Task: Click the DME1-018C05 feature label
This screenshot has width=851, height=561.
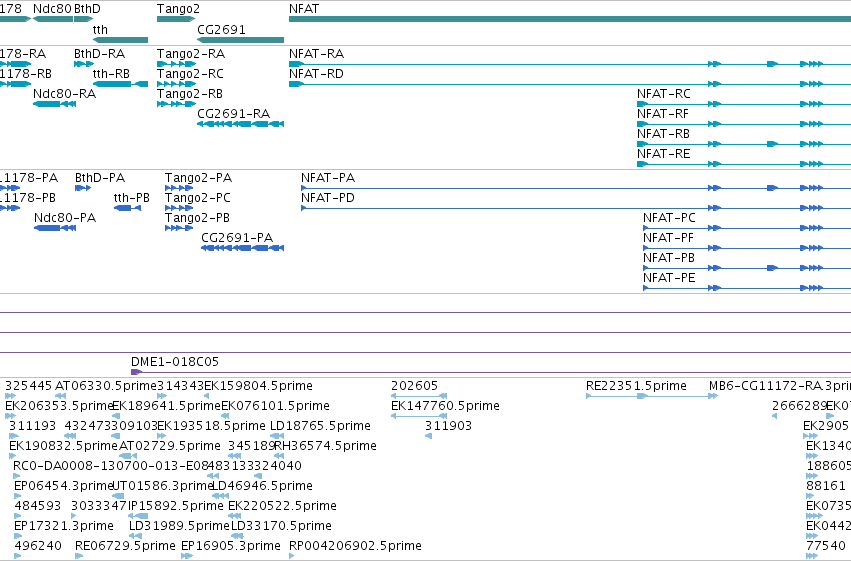Action: click(175, 362)
